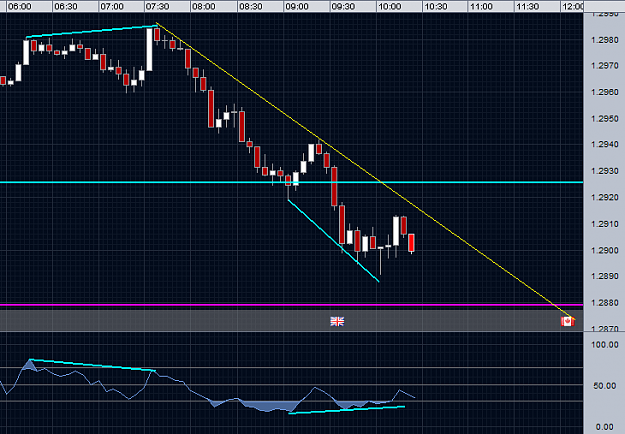
Task: Click the UK flag news event icon
Action: point(337,321)
